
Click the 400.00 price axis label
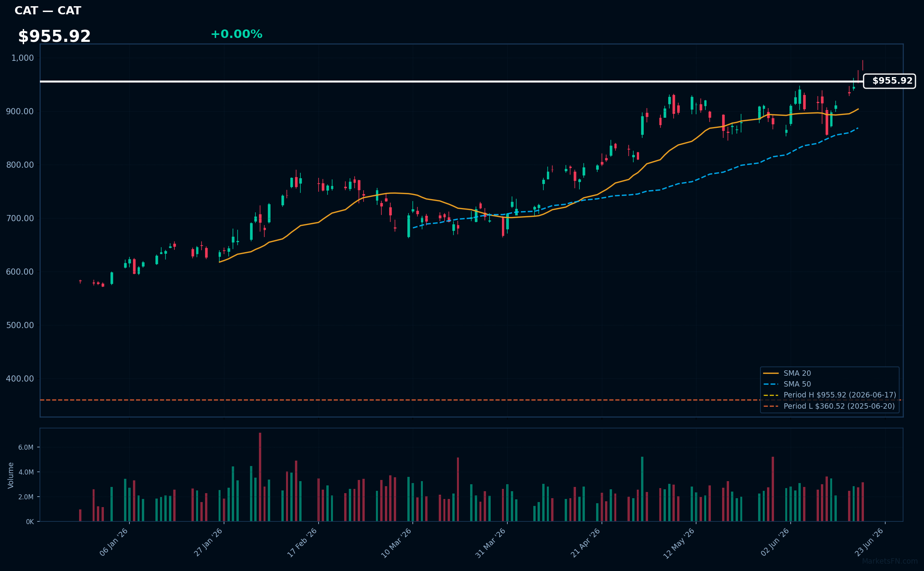coord(20,379)
